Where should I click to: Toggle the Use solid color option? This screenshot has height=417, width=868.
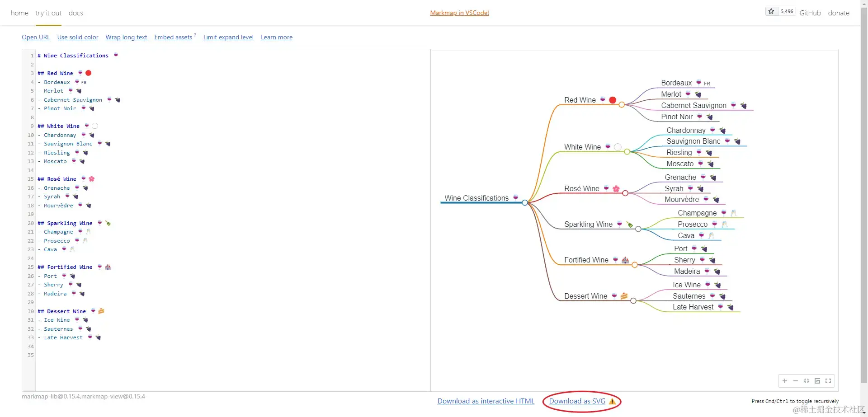pos(78,37)
